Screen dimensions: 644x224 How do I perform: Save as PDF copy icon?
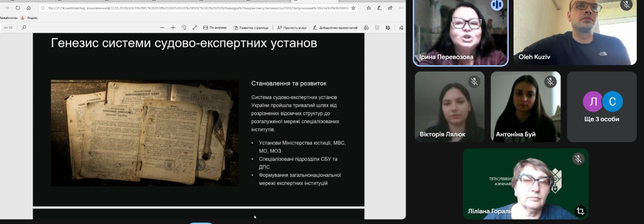click(x=388, y=27)
